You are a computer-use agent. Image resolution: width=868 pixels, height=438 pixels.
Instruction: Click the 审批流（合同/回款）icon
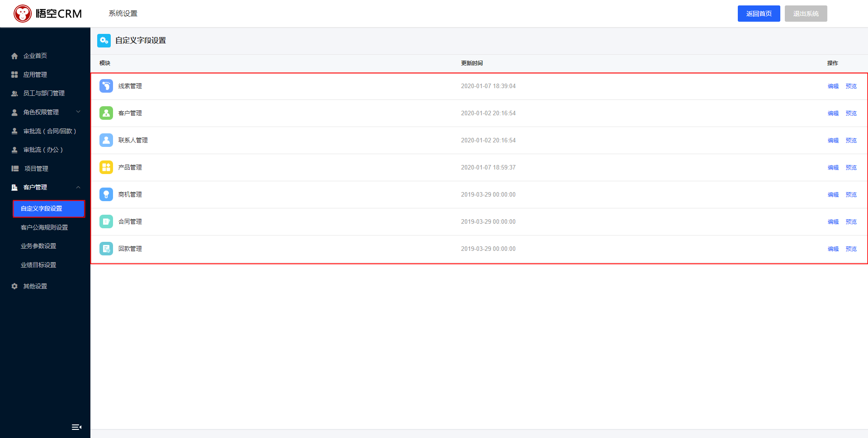tap(14, 131)
